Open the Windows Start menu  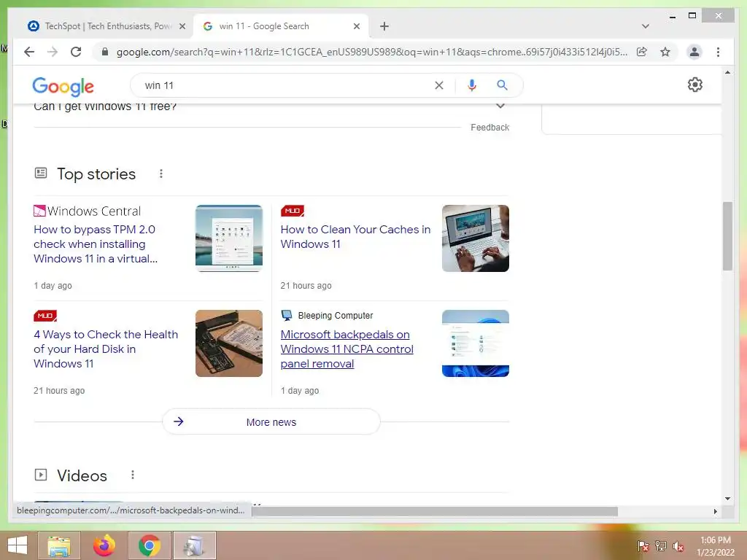tap(18, 545)
